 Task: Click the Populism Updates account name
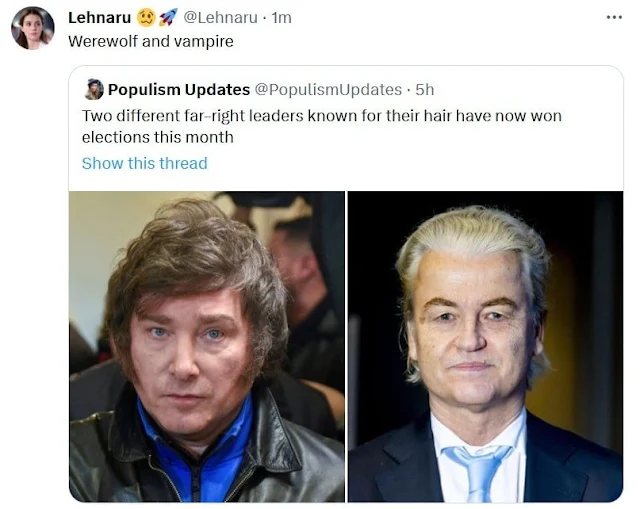coord(179,89)
